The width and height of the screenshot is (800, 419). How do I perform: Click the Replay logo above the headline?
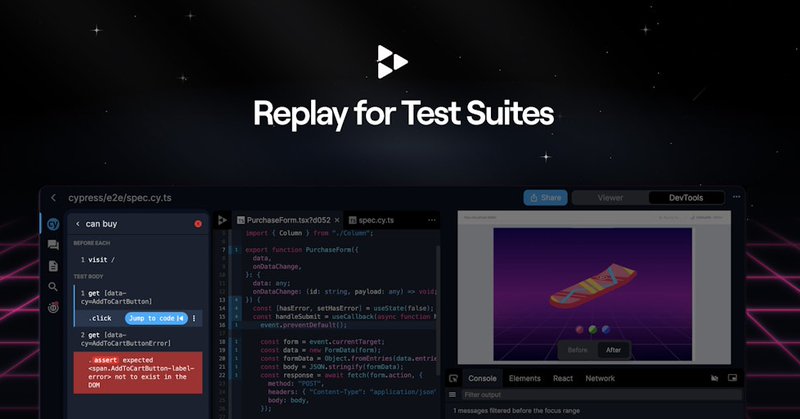(x=392, y=62)
